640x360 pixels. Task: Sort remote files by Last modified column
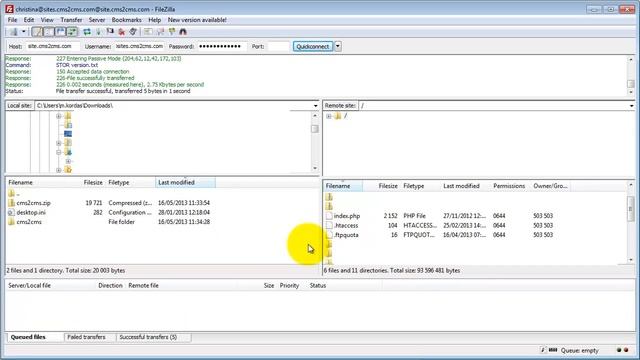461,186
